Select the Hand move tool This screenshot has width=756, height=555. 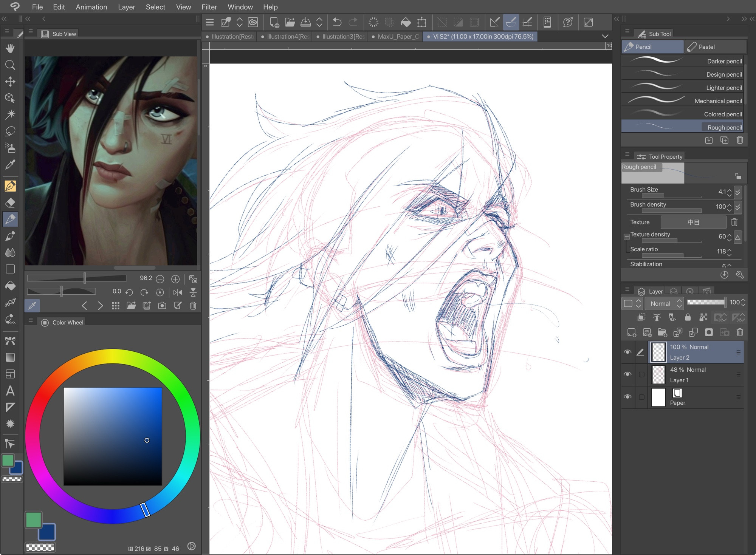click(10, 48)
